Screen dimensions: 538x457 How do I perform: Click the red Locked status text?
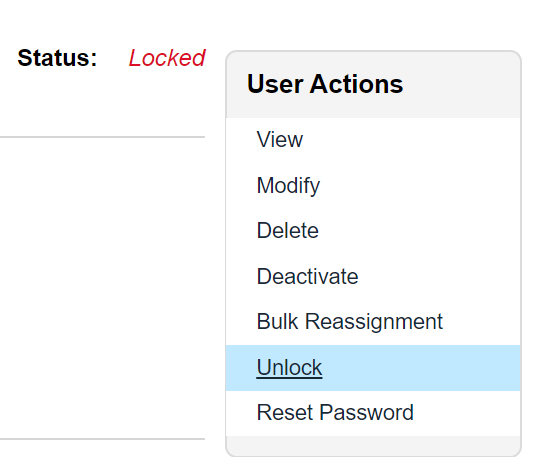point(167,58)
